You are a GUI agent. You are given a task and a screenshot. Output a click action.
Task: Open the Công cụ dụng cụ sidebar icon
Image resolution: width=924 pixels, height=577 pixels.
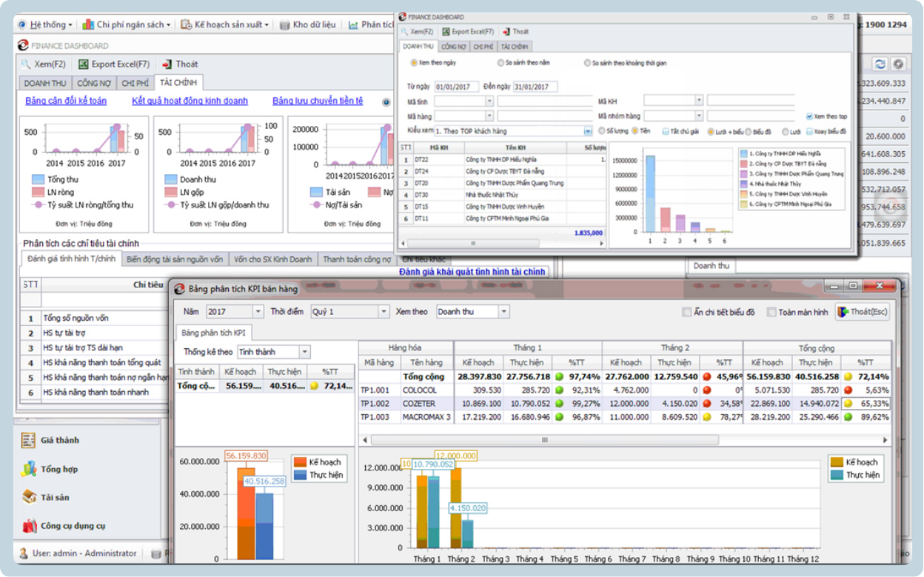(x=29, y=526)
